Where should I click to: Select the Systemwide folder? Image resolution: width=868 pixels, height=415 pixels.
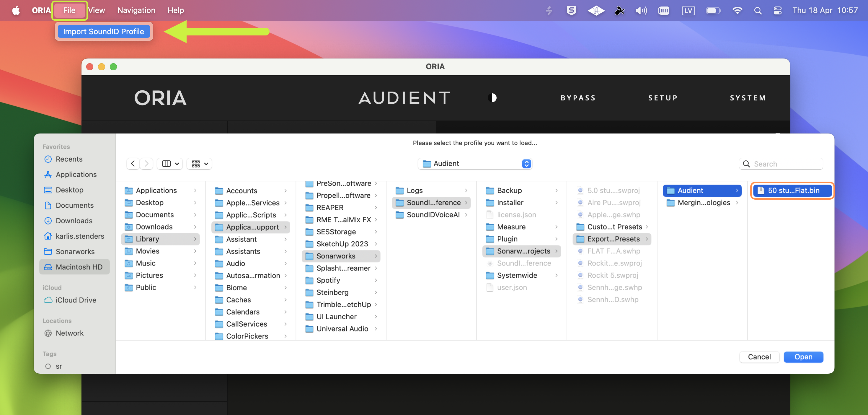click(522, 275)
